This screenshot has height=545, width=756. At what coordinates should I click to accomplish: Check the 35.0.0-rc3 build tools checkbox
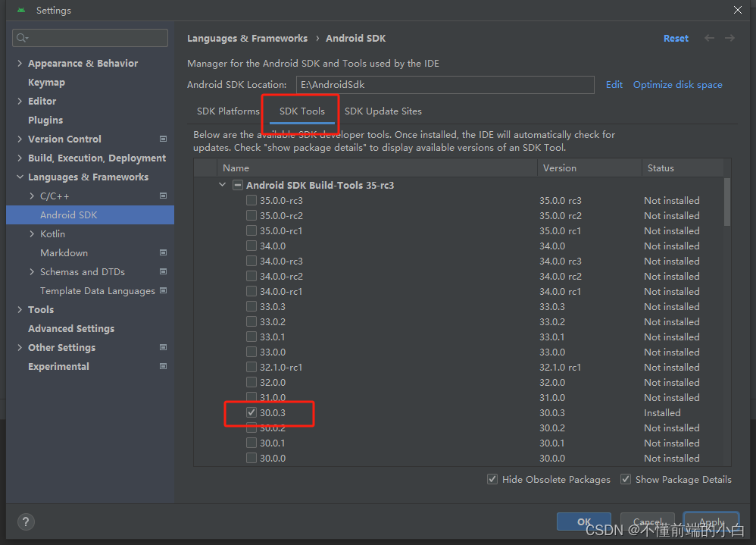(x=251, y=200)
